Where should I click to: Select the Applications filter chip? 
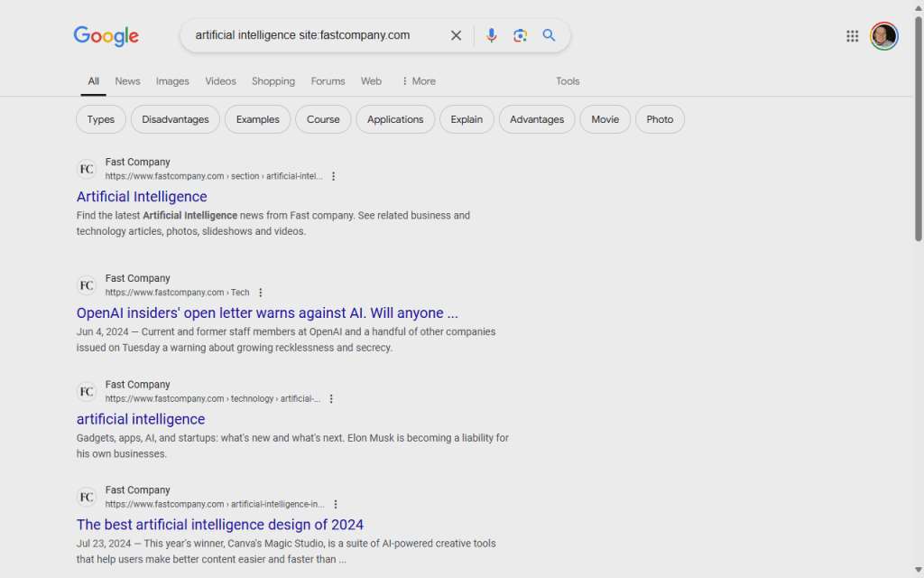coord(395,119)
